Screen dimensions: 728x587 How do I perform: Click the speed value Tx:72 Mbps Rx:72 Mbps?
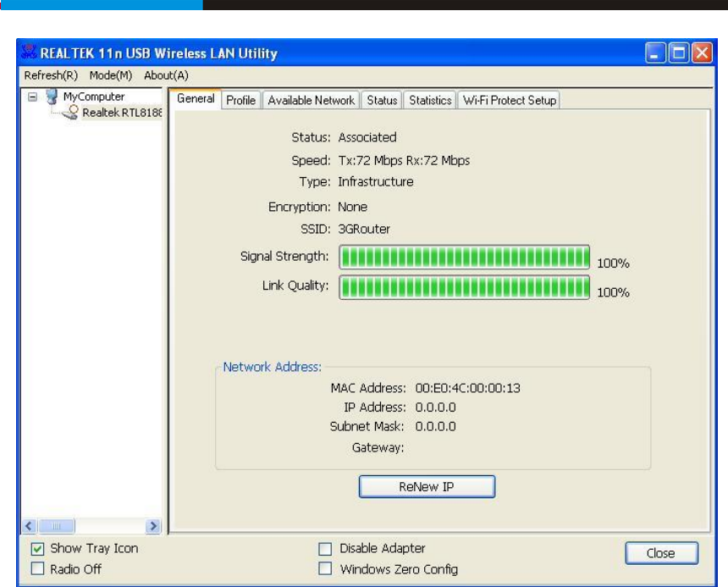point(404,161)
